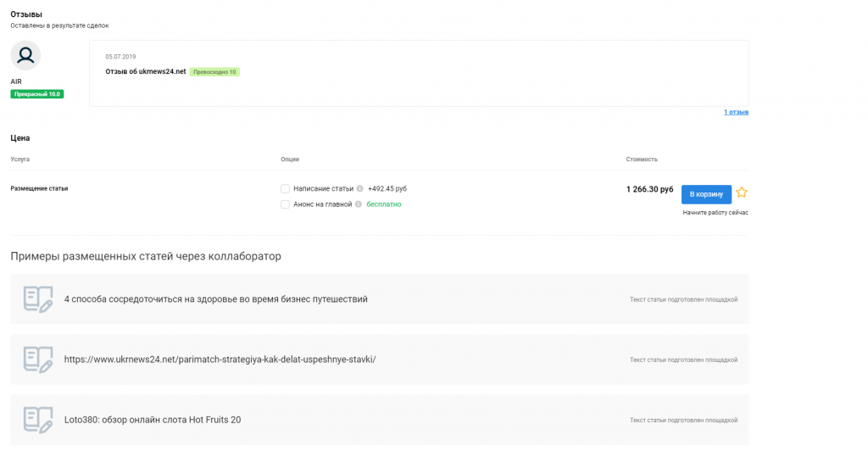
Task: Open Loto380 Hot Fruits 20 slot review
Action: pos(153,420)
